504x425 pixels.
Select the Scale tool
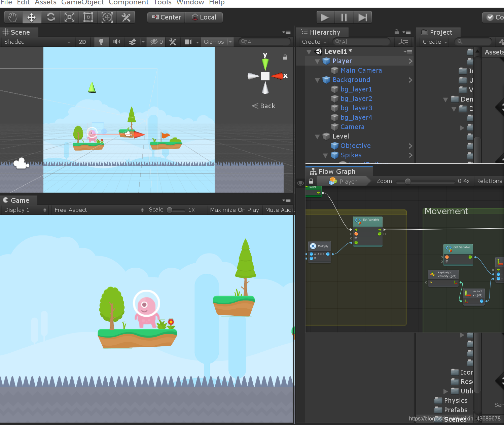click(69, 17)
